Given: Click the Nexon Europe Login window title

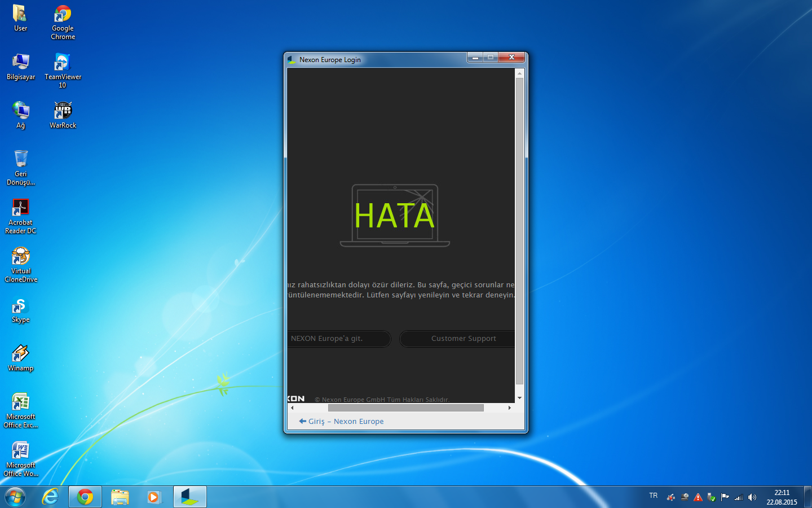Looking at the screenshot, I should [x=330, y=59].
